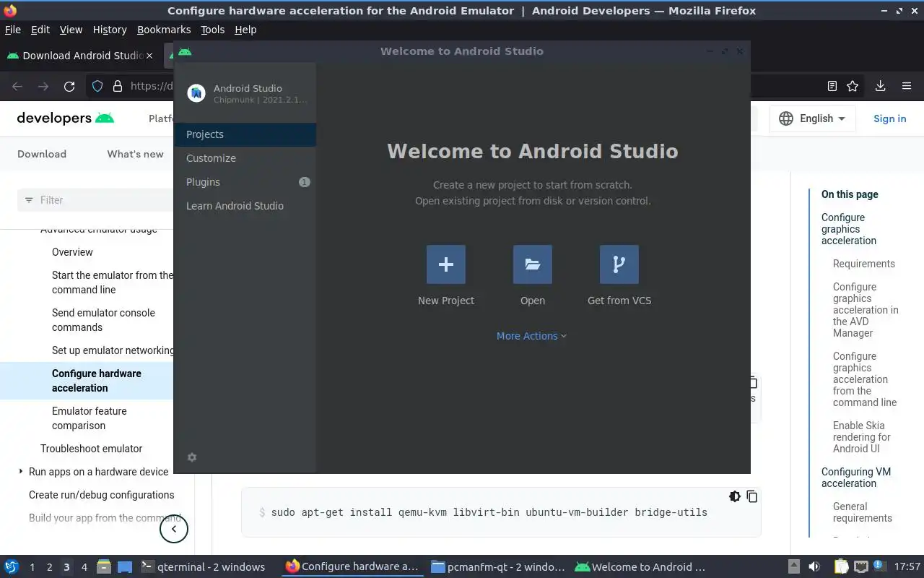
Task: Click the site padlock icon in address bar
Action: pyautogui.click(x=118, y=86)
